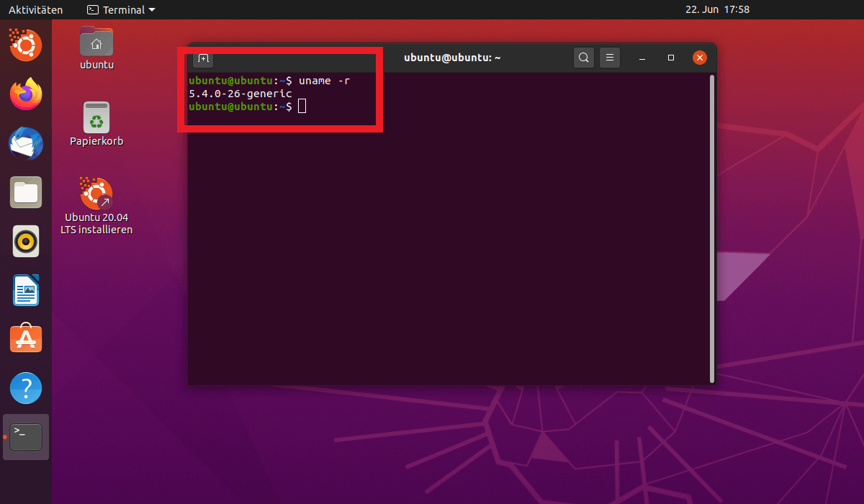Open the Files app in dock

26,192
